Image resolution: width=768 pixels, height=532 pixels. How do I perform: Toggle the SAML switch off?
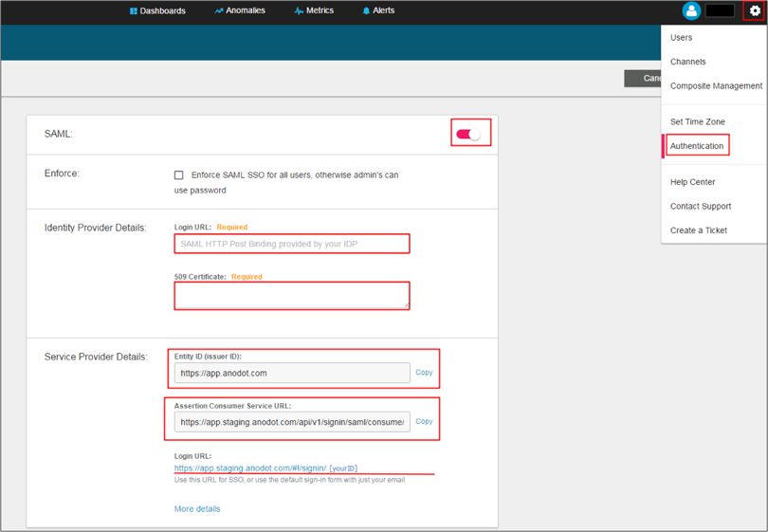point(469,134)
